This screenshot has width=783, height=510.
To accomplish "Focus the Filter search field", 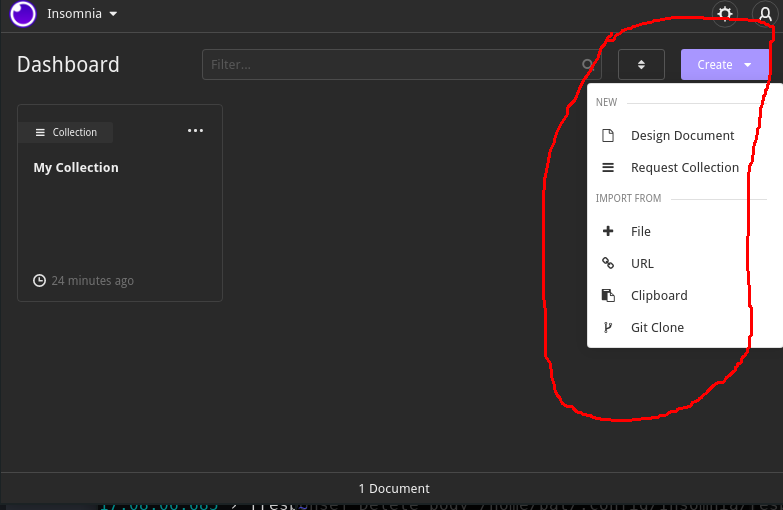I will point(401,64).
